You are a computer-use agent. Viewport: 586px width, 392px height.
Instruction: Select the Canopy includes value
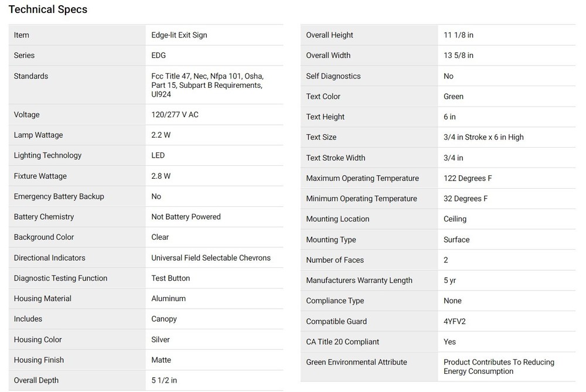[164, 319]
